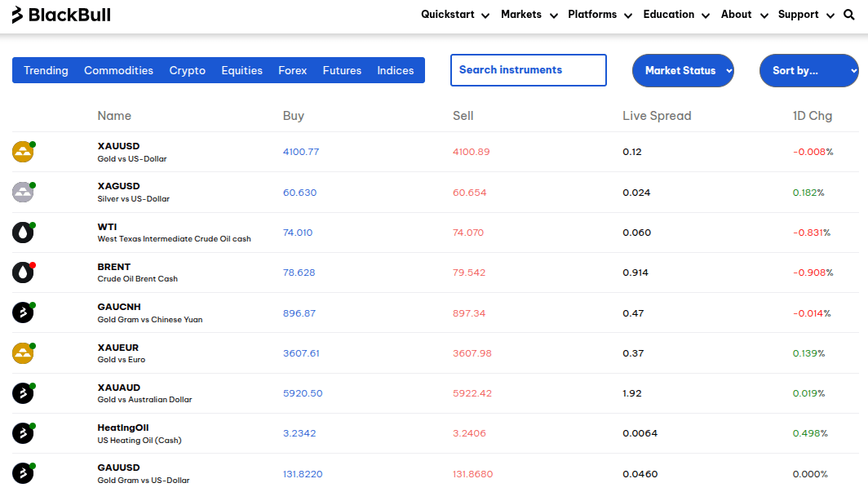868x492 pixels.
Task: Expand the About menu
Action: click(745, 15)
